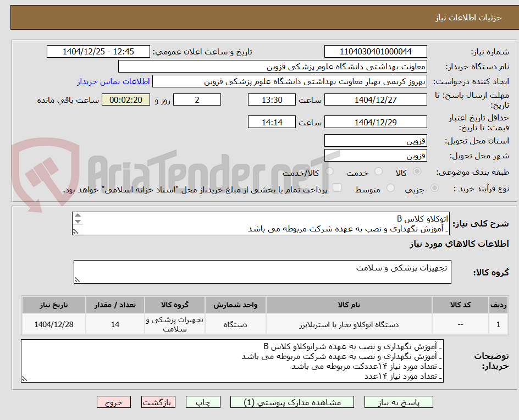Click the deadline time field 13:30
This screenshot has height=420, width=519.
272,100
